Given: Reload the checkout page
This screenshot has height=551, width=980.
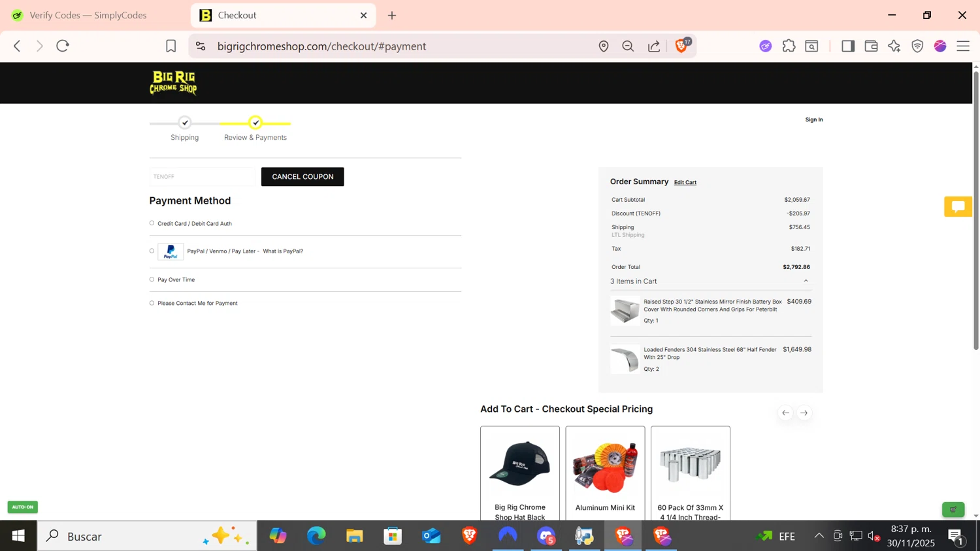Looking at the screenshot, I should coord(63,46).
